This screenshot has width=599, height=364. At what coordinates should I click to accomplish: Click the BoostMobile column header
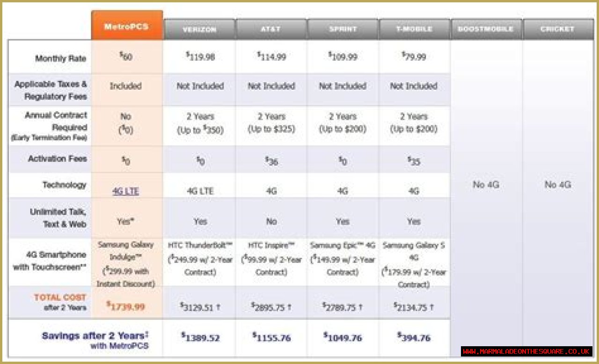pyautogui.click(x=486, y=29)
